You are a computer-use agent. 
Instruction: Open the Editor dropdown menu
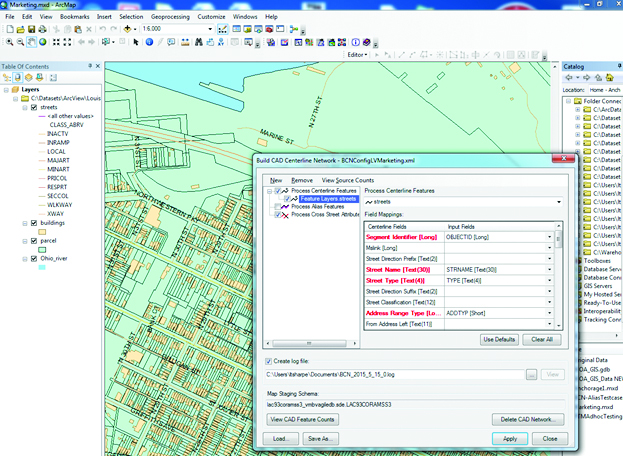pyautogui.click(x=357, y=55)
